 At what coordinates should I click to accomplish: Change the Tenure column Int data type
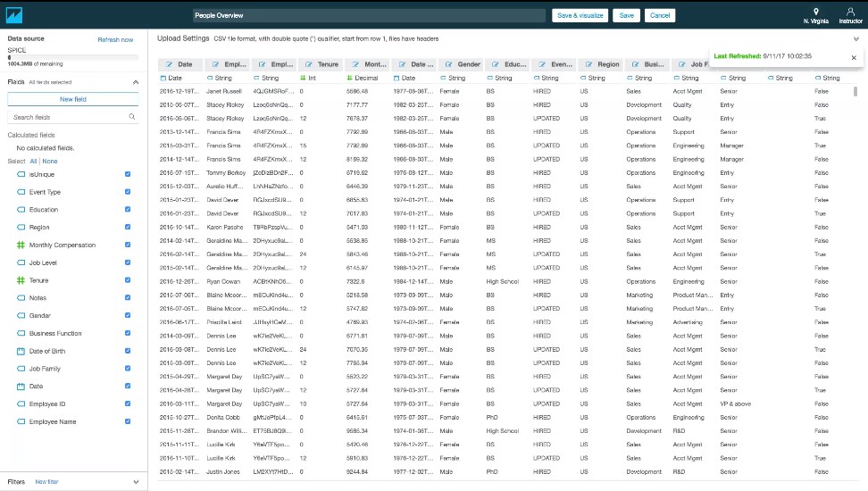(x=308, y=78)
